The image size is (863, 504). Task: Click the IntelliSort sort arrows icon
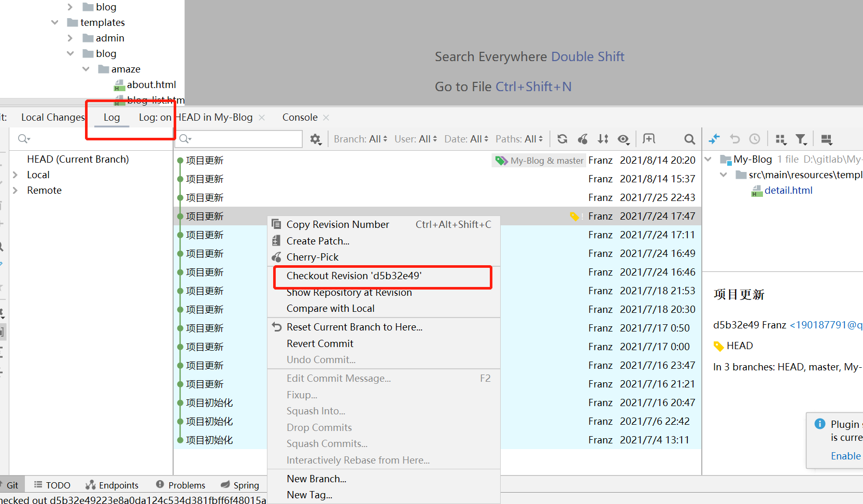coord(603,139)
